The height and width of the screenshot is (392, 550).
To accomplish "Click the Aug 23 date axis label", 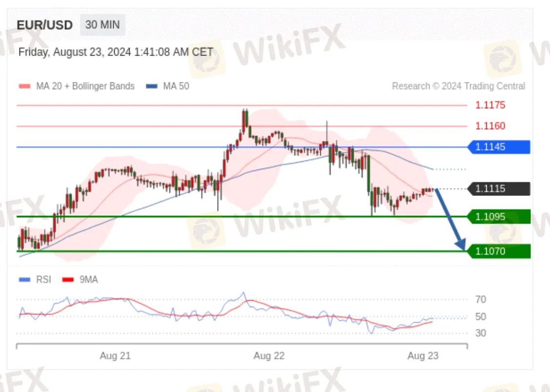I will tap(423, 356).
